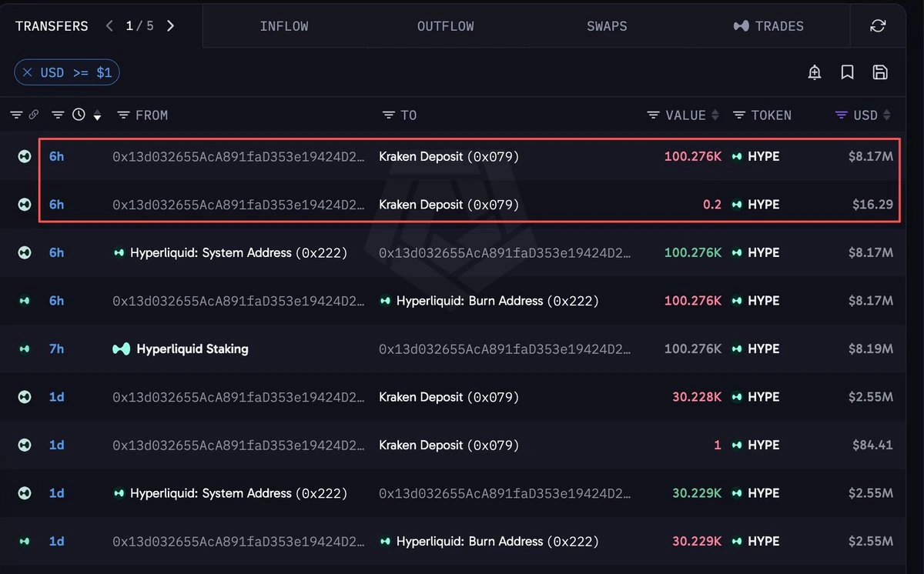The image size is (924, 574).
Task: Open Kraken Deposit in the 100.276K row
Action: pyautogui.click(x=449, y=156)
